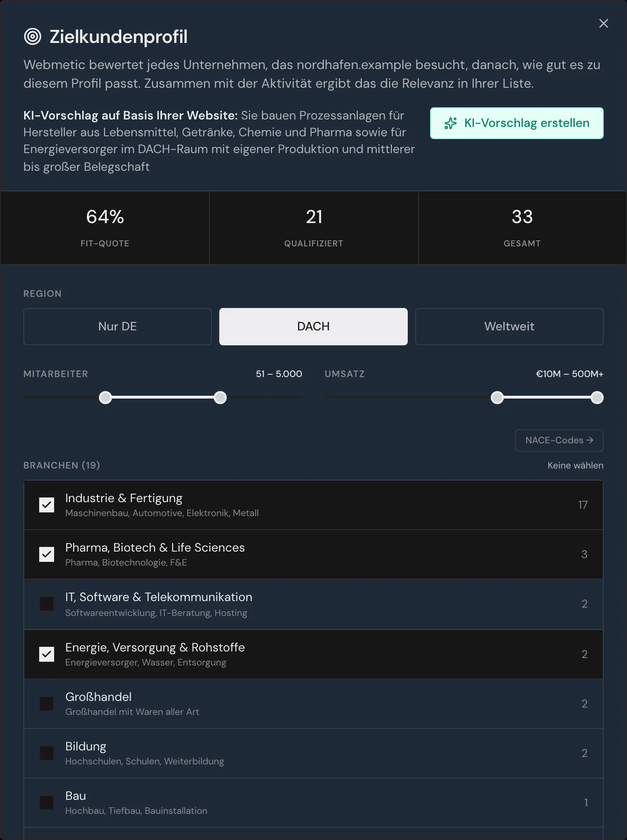This screenshot has width=627, height=840.
Task: Uncheck Energie, Versorgung & Rohstoffe checkbox
Action: tap(47, 654)
